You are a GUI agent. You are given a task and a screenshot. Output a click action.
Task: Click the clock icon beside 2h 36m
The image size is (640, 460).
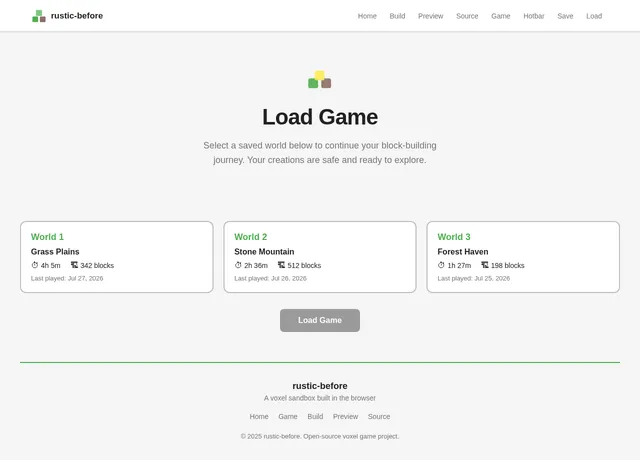pyautogui.click(x=238, y=265)
